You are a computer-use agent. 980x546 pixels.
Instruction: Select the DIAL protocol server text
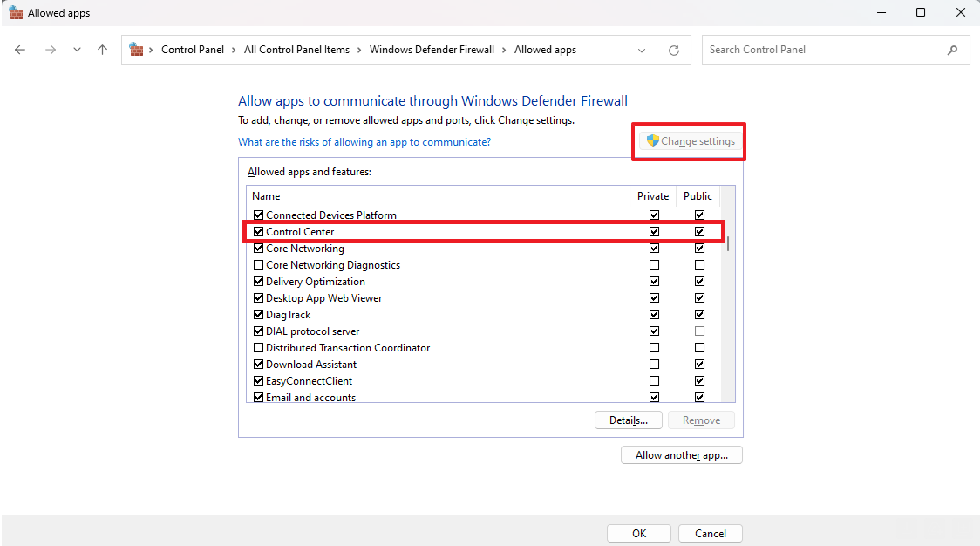point(312,331)
